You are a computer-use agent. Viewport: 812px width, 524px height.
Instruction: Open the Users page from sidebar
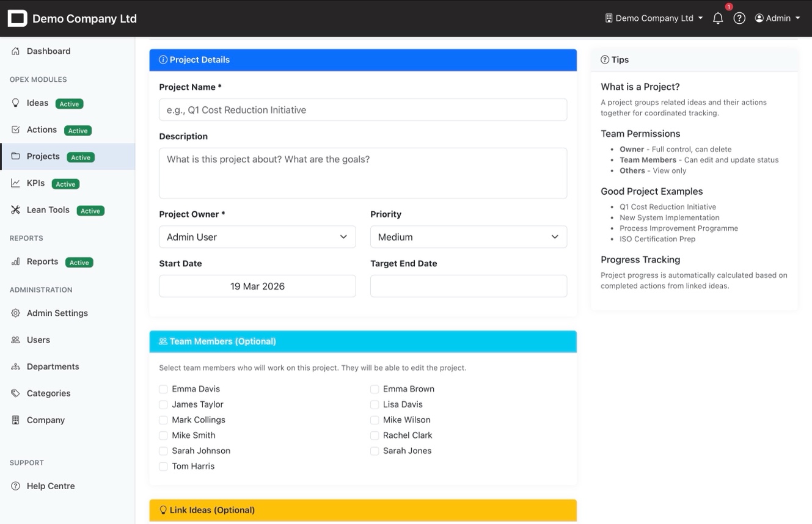(38, 340)
